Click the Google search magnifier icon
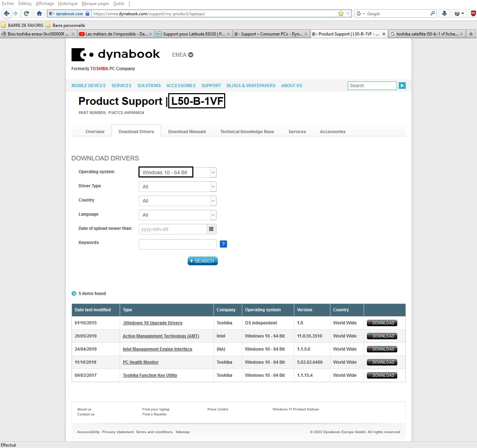The image size is (477, 448). click(432, 13)
